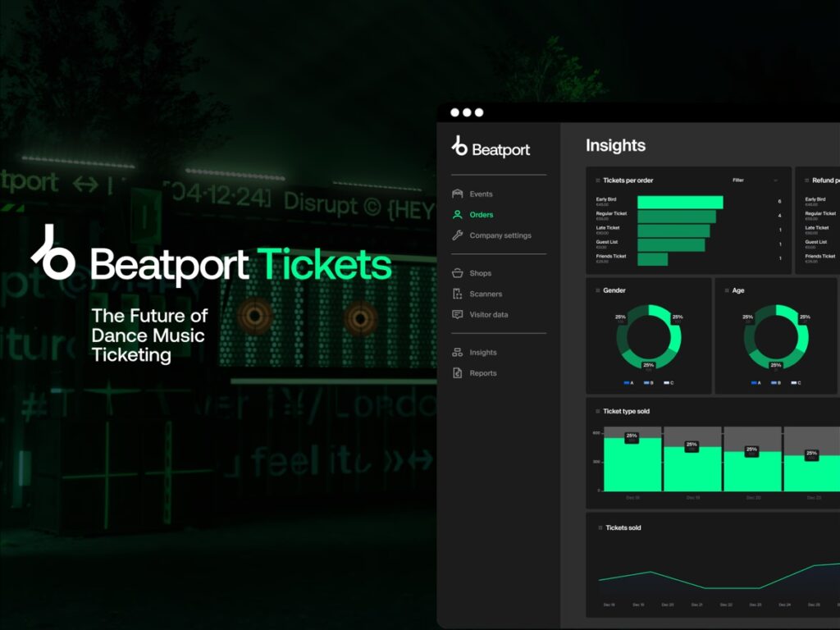
Task: Click the Filter label on Tickets per order
Action: coord(738,180)
